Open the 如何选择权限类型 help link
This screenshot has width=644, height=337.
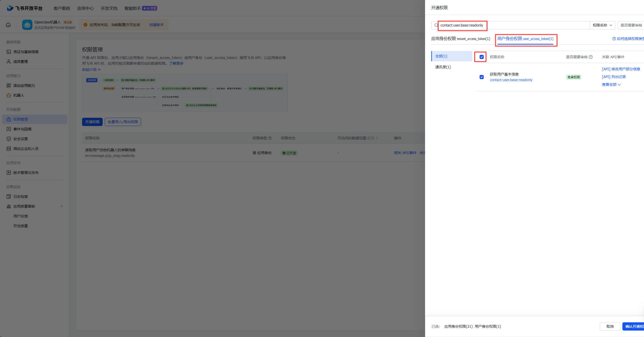[629, 39]
